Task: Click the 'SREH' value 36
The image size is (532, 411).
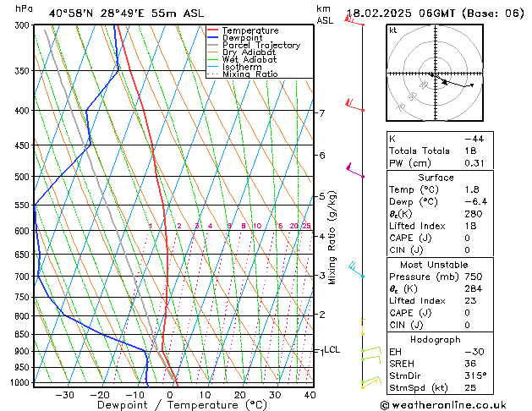Action: pos(470,364)
